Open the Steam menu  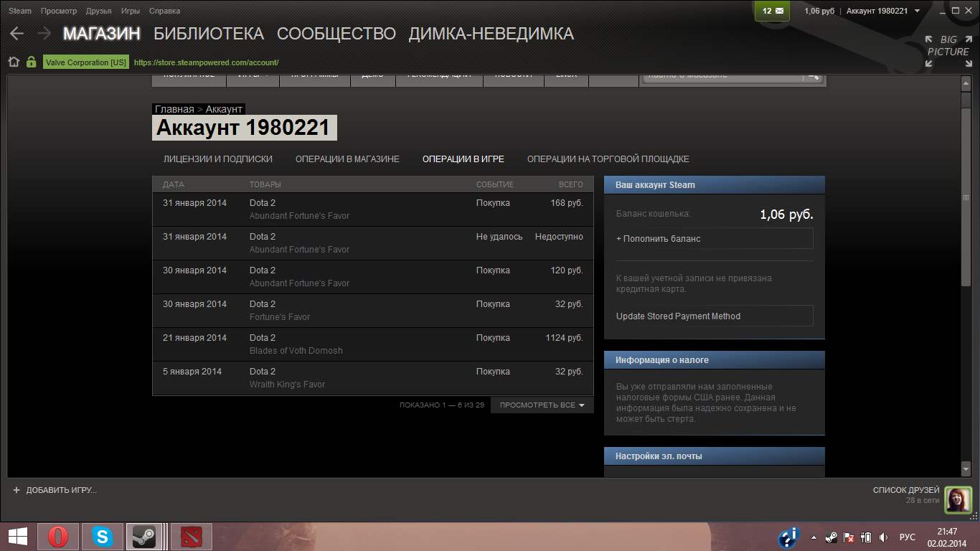click(x=20, y=11)
